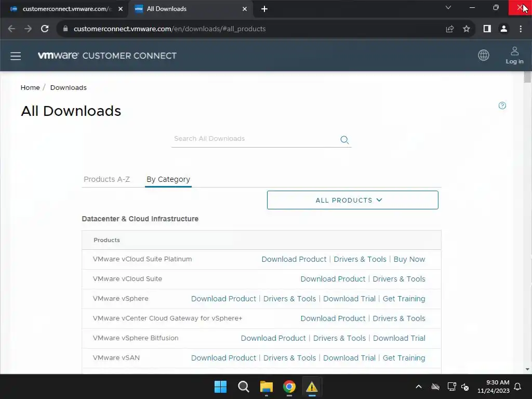Open notification bell in taskbar
This screenshot has width=532, height=399.
pyautogui.click(x=517, y=387)
